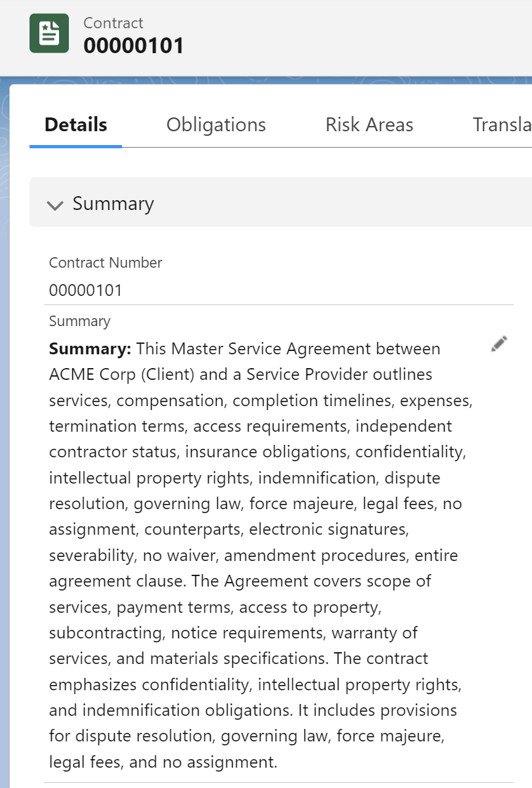Screen dimensions: 532x788
Task: Toggle the Summary section header bar
Action: (x=281, y=202)
